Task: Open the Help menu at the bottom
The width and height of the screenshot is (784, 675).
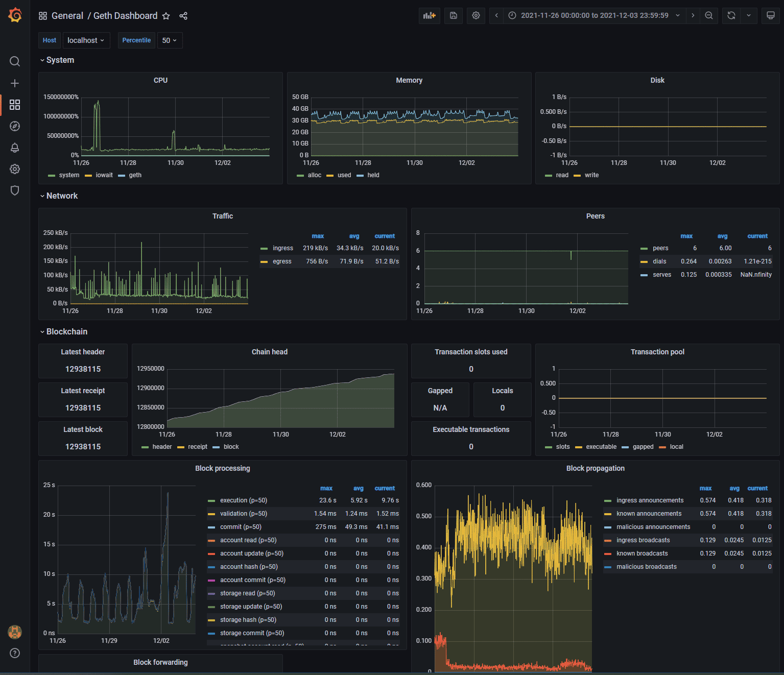Action: 15,653
